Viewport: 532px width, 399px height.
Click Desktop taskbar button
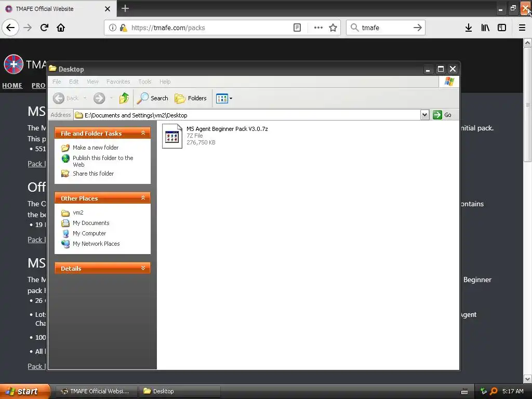tap(179, 391)
